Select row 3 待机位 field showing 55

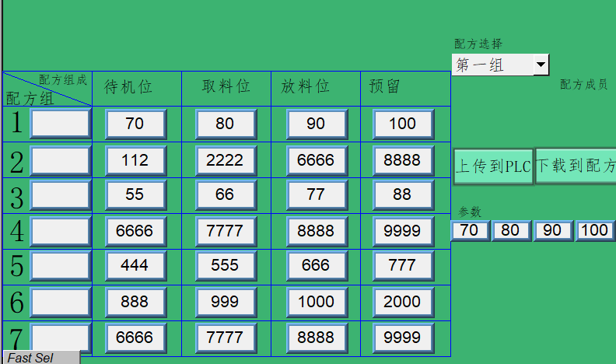point(135,194)
